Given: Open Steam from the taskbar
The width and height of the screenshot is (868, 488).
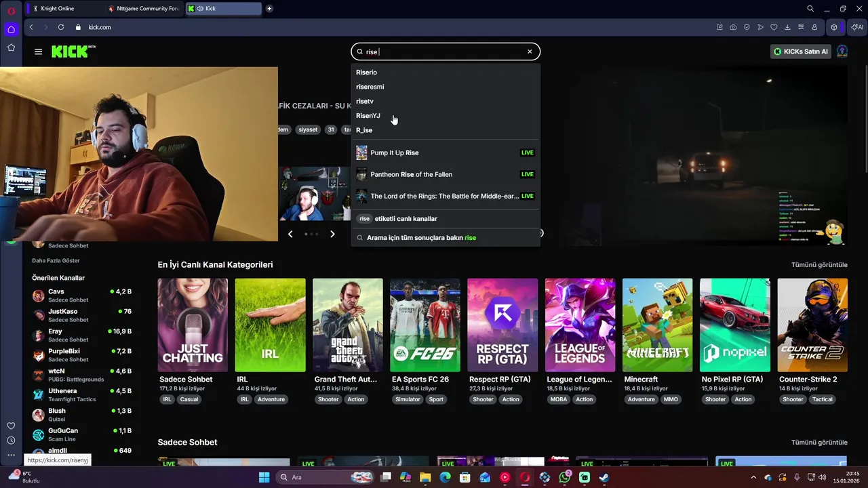Looking at the screenshot, I should (x=604, y=477).
